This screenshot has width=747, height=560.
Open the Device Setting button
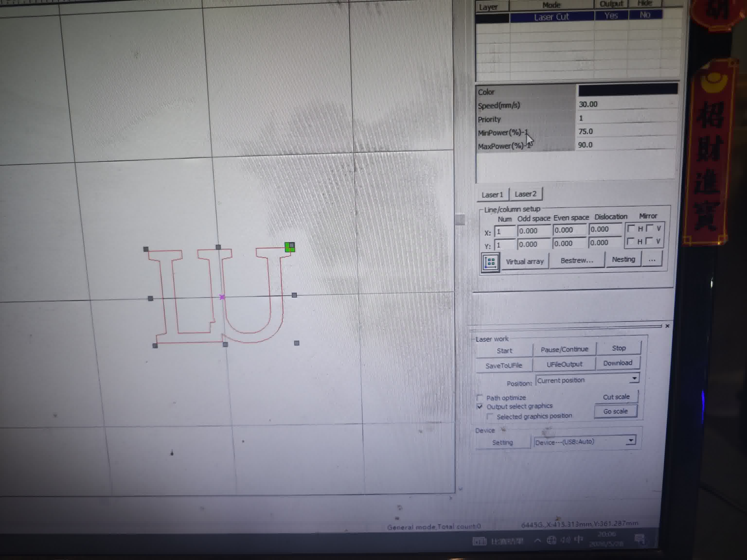(503, 443)
